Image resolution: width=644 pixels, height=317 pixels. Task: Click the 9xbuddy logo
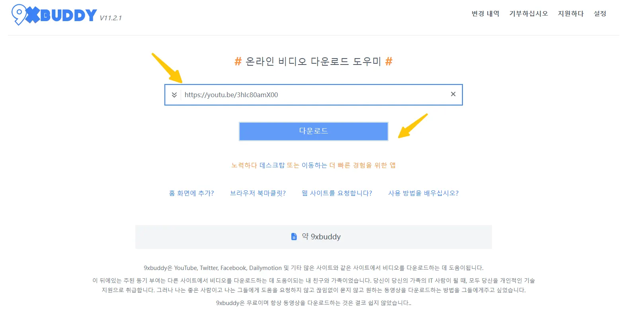click(54, 15)
